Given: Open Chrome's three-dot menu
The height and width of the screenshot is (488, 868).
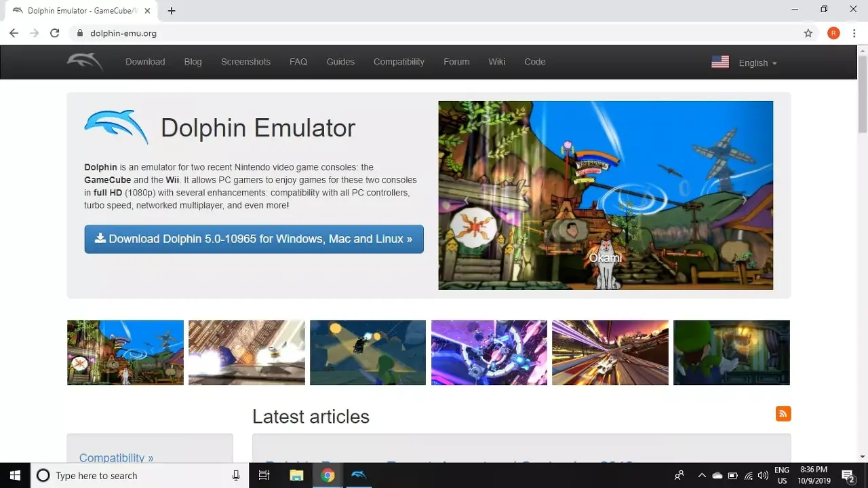Looking at the screenshot, I should (854, 33).
